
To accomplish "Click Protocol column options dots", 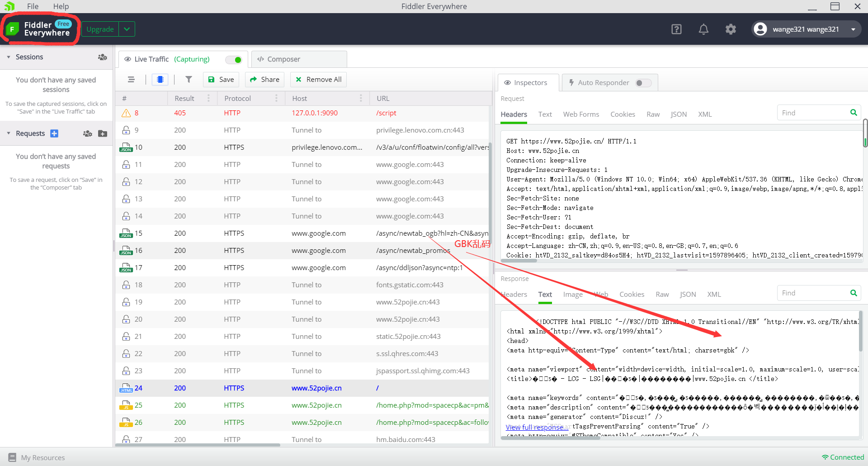I will 276,98.
